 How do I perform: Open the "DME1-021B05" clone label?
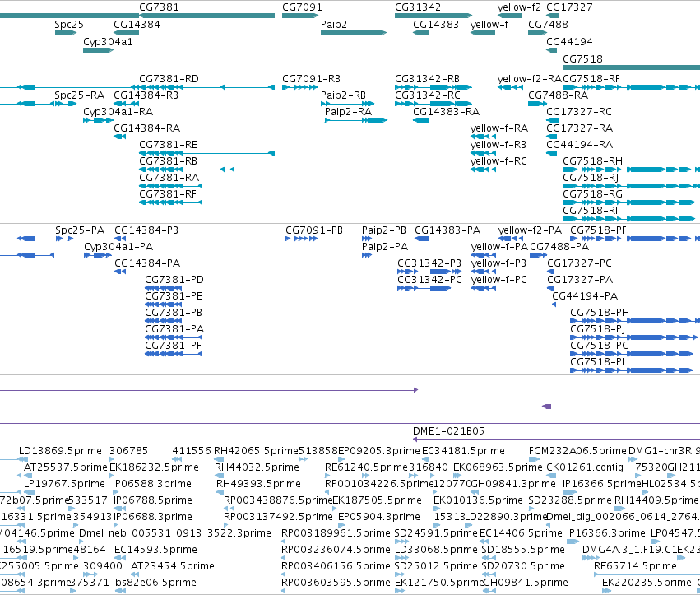[448, 431]
